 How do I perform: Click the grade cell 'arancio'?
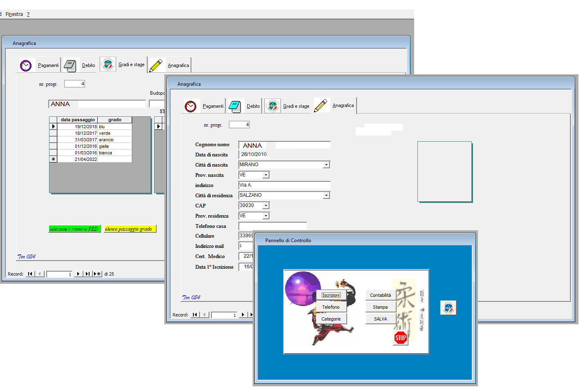pos(115,140)
